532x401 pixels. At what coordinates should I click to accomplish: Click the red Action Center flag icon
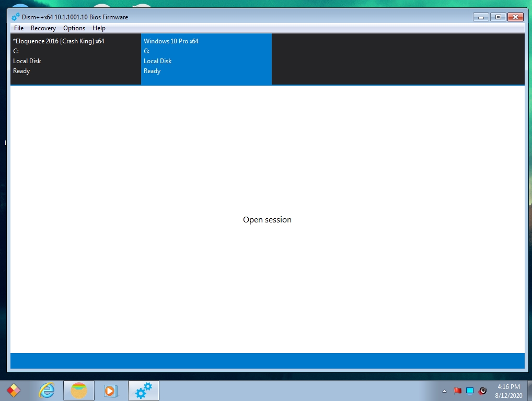[457, 391]
